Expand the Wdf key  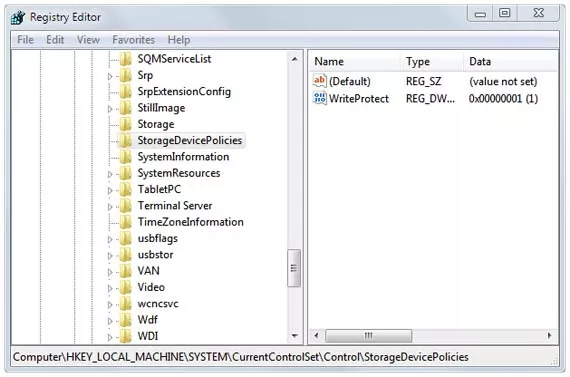click(110, 321)
